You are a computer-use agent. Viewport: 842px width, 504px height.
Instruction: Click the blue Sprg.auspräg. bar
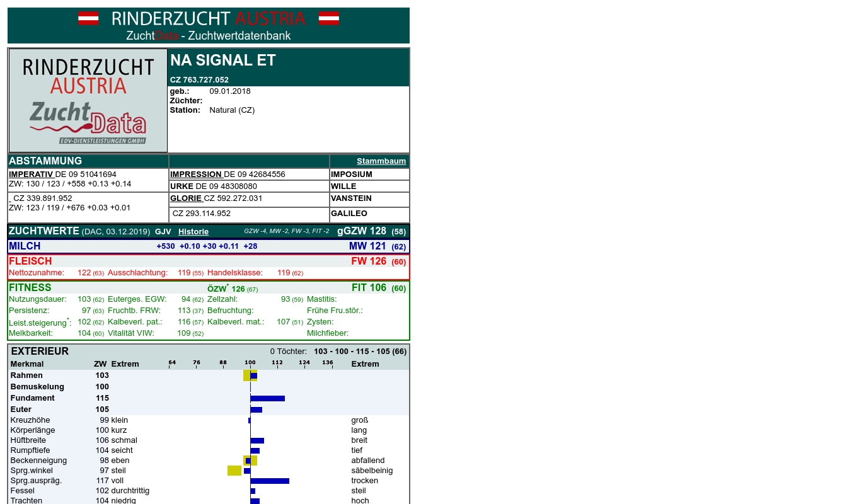click(x=270, y=481)
